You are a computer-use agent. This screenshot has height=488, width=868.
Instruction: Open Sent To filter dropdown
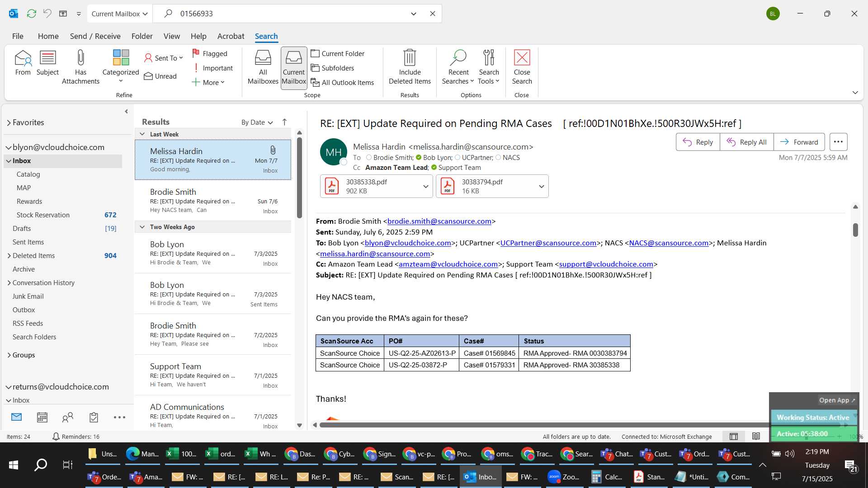click(x=164, y=58)
